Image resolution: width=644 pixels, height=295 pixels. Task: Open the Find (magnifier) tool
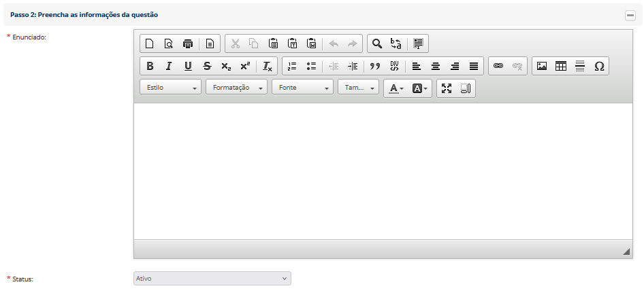[376, 44]
